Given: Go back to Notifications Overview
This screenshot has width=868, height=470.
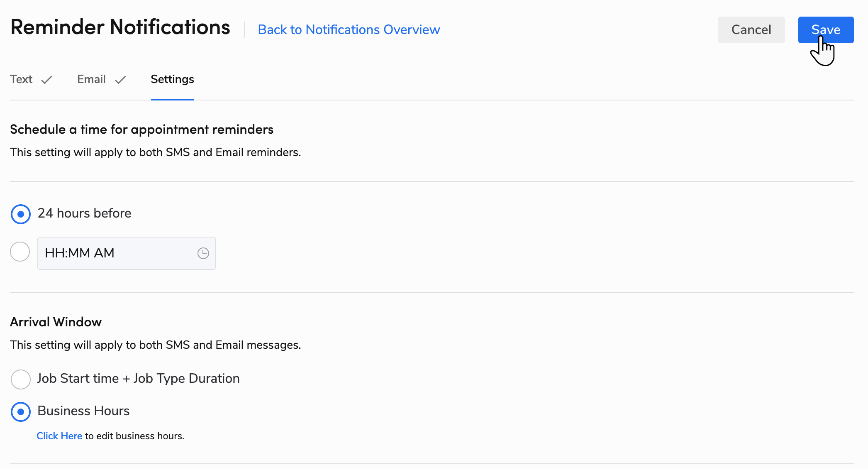Looking at the screenshot, I should [x=349, y=30].
